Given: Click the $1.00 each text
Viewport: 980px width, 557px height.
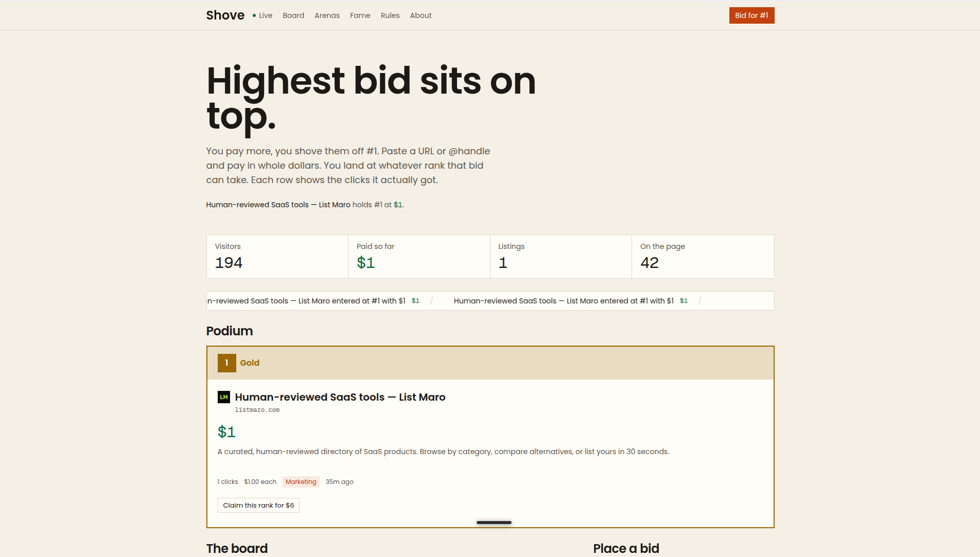Looking at the screenshot, I should (x=260, y=482).
